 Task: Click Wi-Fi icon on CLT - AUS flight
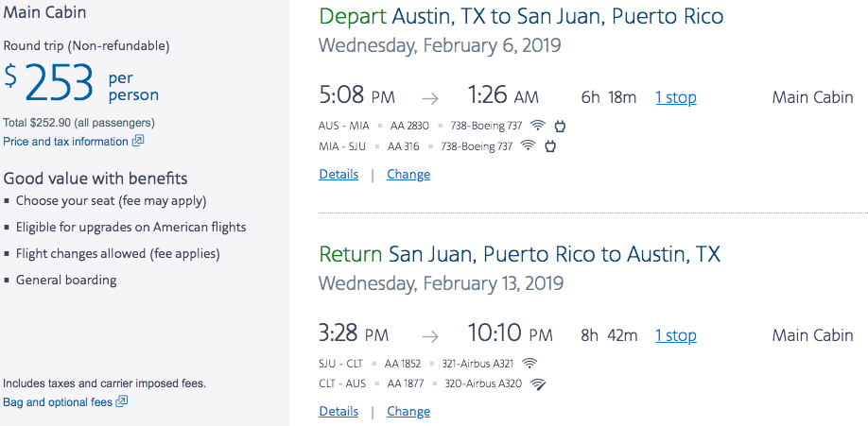pos(538,383)
